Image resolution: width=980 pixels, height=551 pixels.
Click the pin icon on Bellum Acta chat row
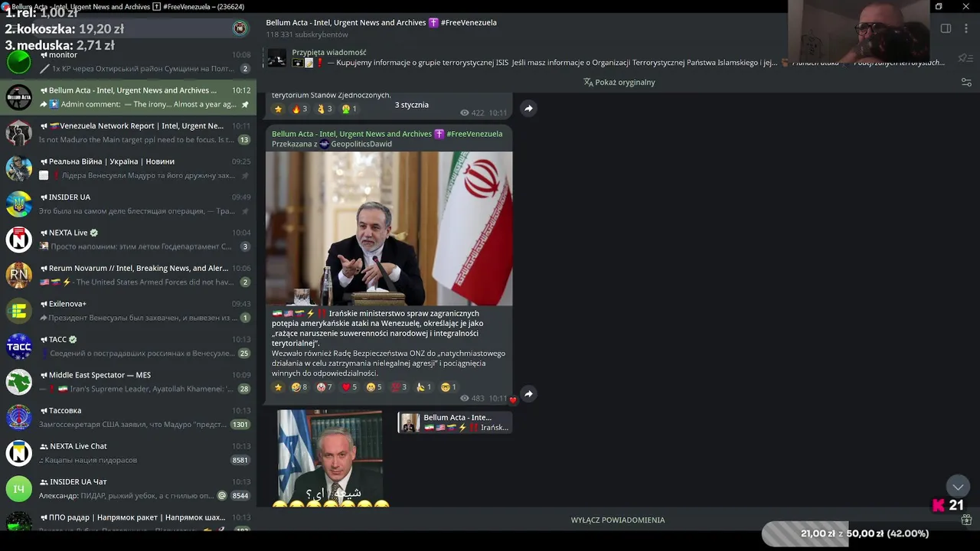[x=245, y=104]
